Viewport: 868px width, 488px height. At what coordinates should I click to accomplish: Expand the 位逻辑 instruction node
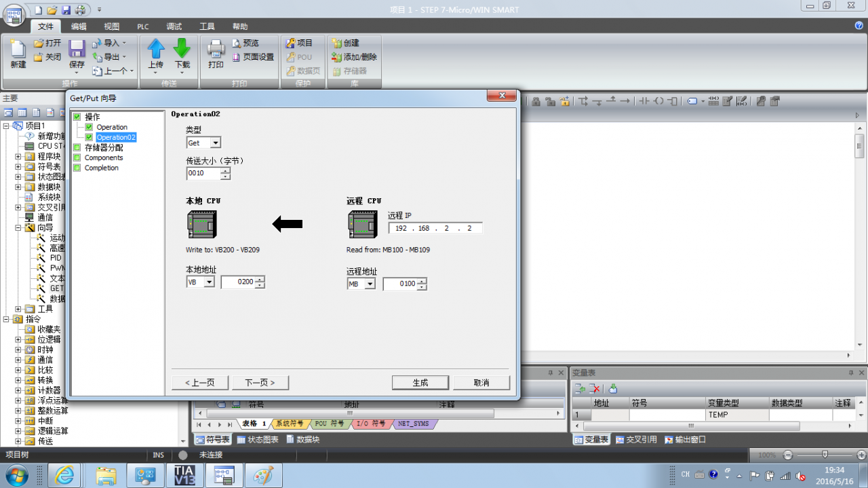coord(18,339)
